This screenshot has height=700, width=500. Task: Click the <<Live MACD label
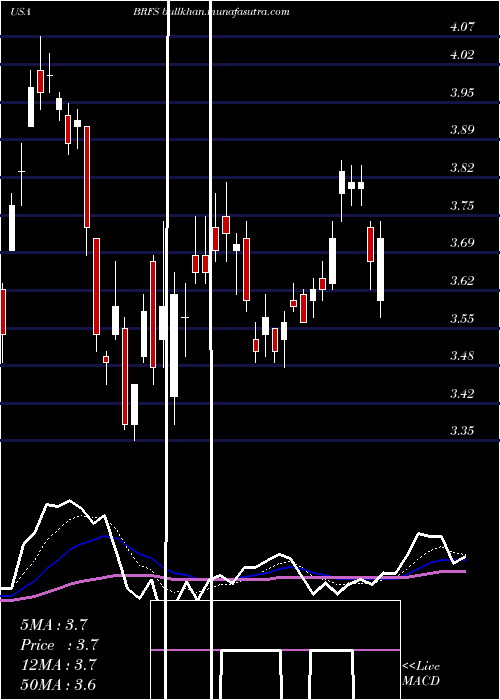tap(421, 674)
